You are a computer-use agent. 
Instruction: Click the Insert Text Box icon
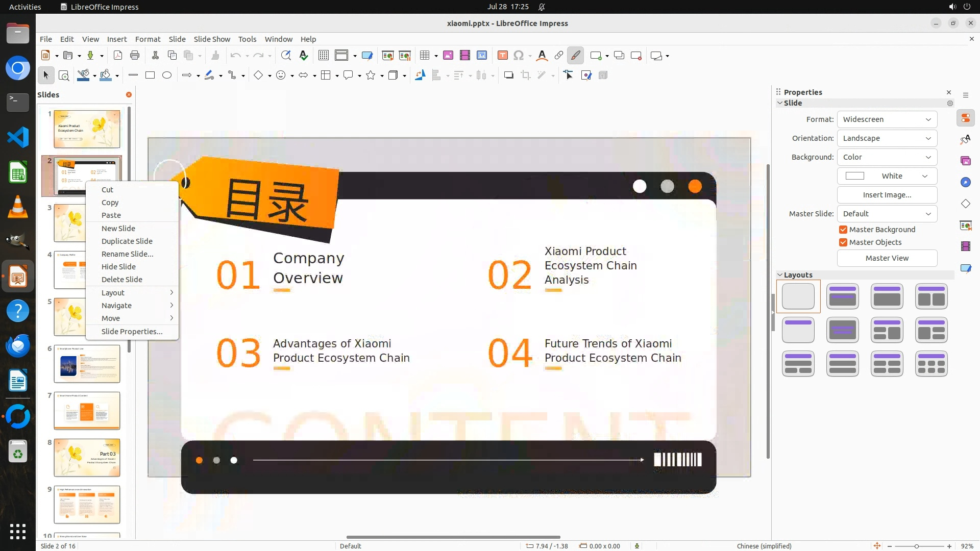tap(502, 56)
